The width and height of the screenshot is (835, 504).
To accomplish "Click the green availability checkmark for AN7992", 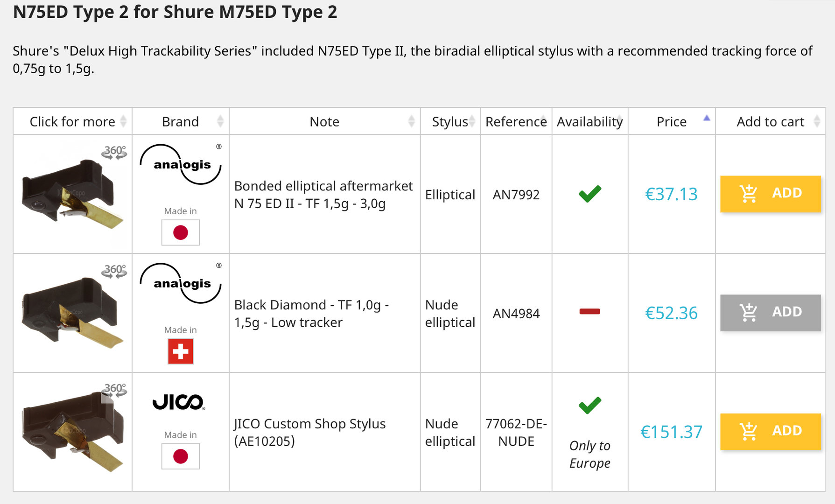I will coord(590,194).
